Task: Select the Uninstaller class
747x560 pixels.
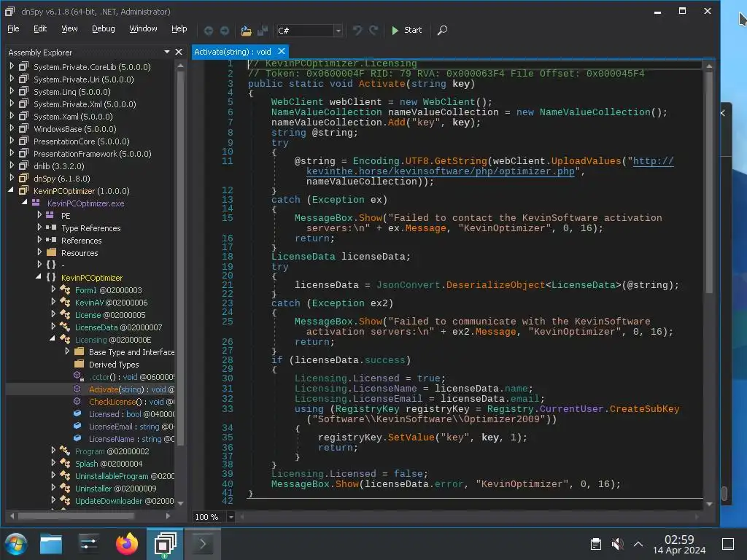Action: 115,488
